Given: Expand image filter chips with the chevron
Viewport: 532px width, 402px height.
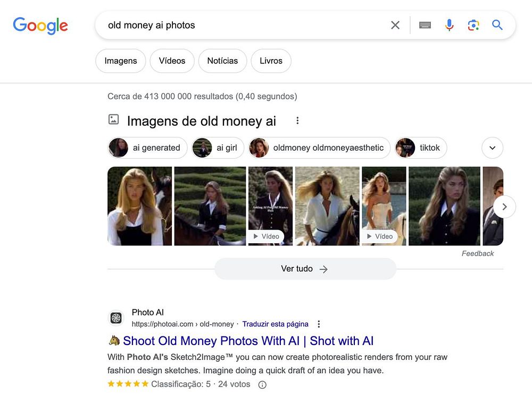Looking at the screenshot, I should pos(492,147).
